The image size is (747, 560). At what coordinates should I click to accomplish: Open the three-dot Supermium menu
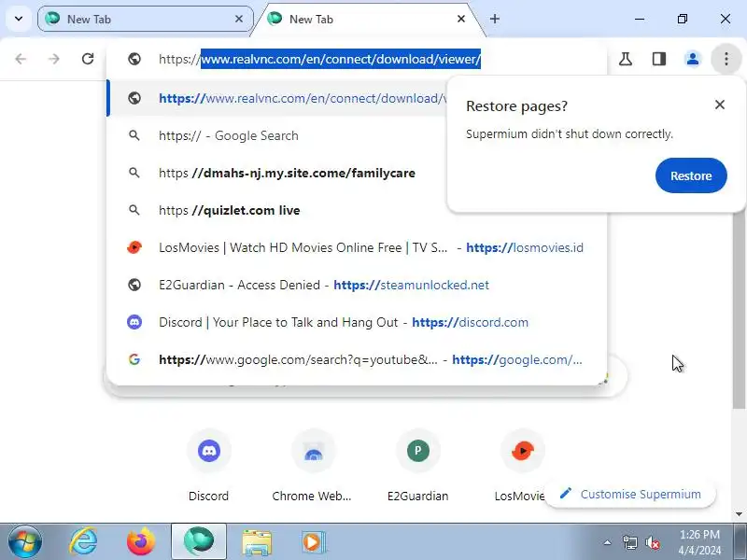tap(726, 59)
